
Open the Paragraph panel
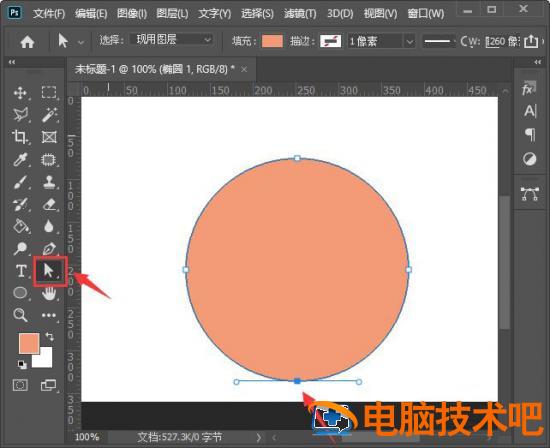coord(530,135)
